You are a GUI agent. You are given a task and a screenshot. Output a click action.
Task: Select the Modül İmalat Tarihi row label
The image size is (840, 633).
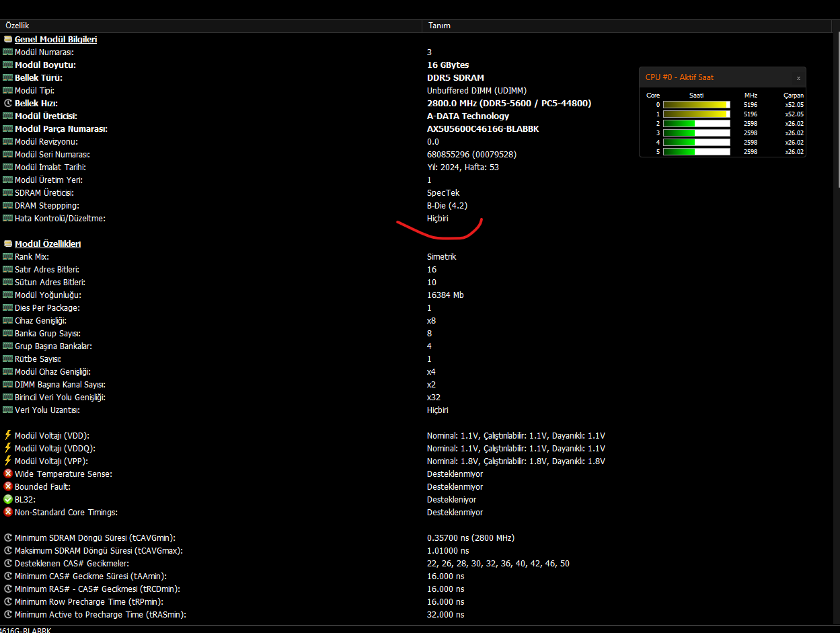[x=50, y=167]
